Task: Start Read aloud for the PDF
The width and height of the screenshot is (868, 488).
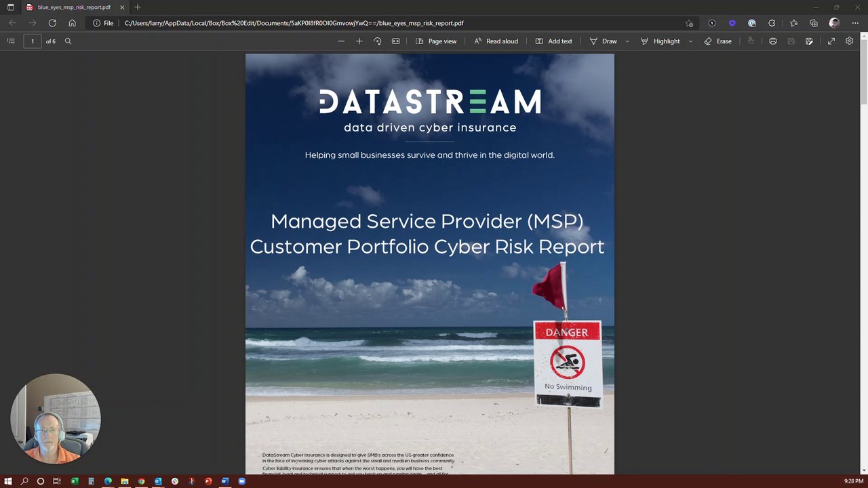Action: coord(496,41)
